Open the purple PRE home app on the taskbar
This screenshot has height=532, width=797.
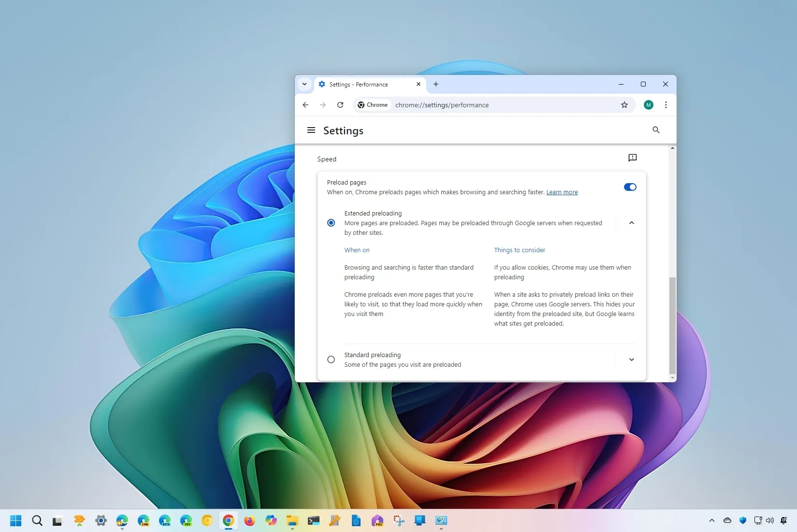click(377, 520)
